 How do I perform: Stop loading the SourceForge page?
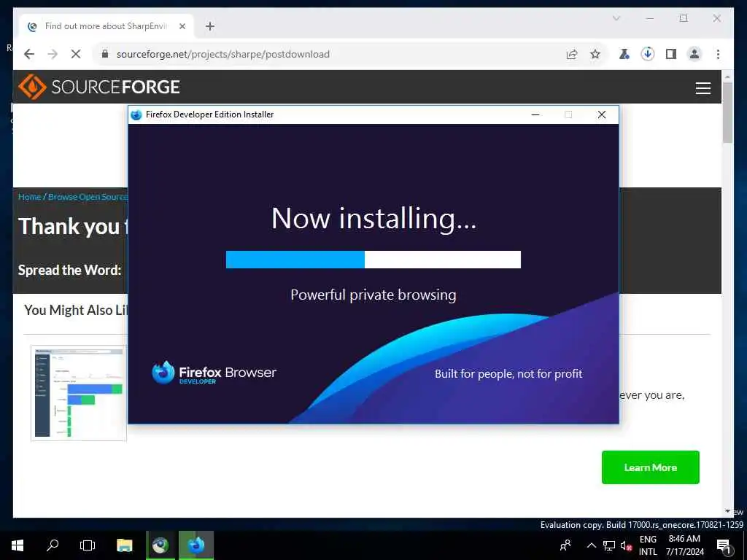tap(76, 54)
